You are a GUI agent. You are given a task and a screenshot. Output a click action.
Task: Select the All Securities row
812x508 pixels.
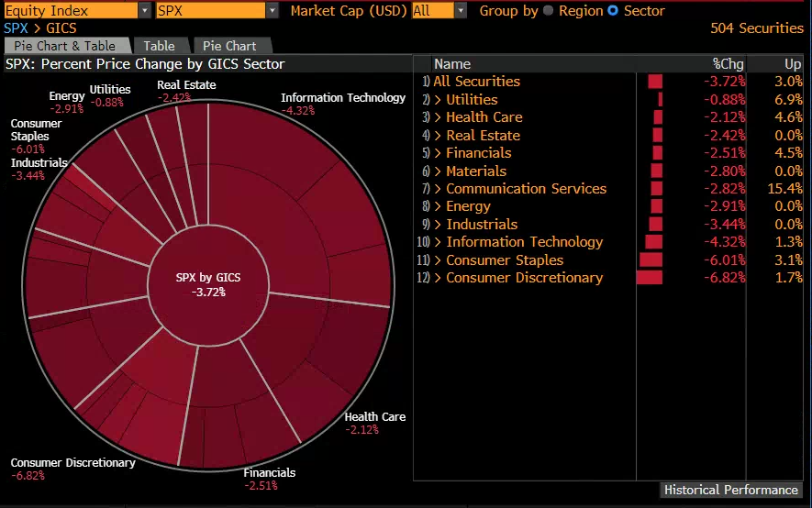point(476,82)
